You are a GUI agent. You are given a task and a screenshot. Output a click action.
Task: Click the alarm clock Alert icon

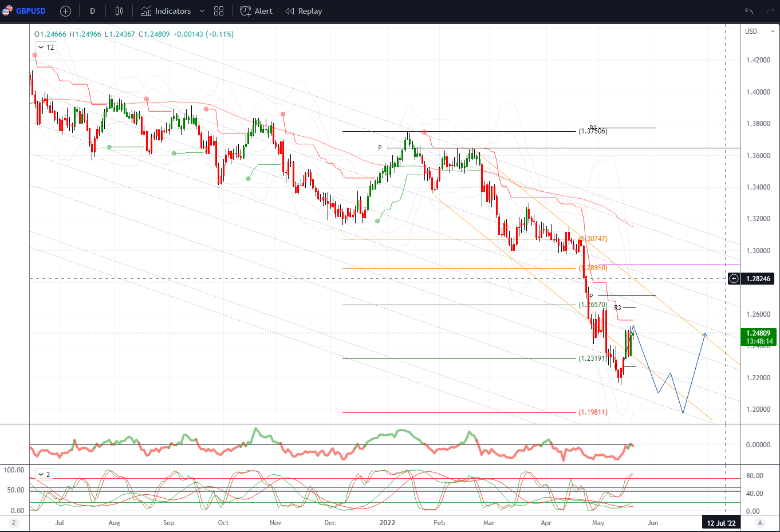point(245,11)
